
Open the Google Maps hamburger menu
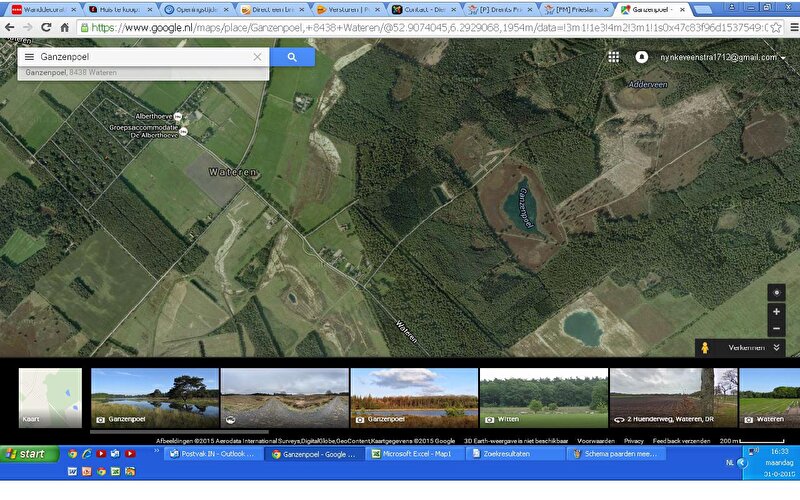pos(29,57)
